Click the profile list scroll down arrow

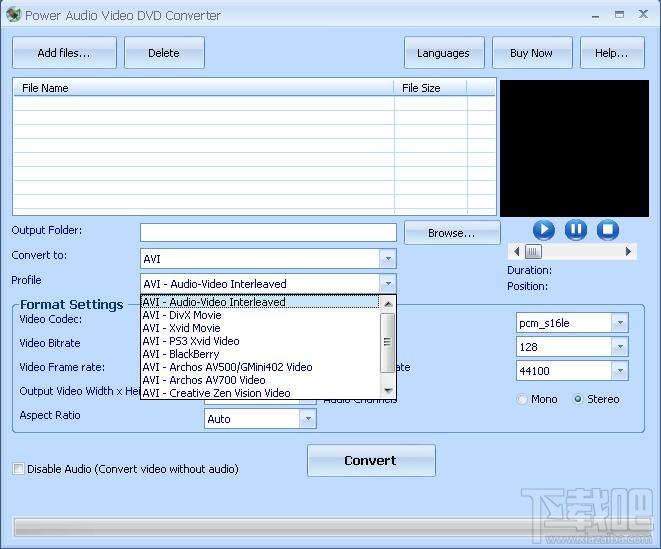coord(388,390)
